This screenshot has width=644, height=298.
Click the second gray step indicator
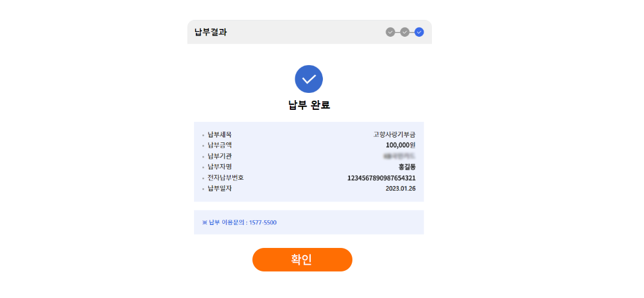click(405, 32)
